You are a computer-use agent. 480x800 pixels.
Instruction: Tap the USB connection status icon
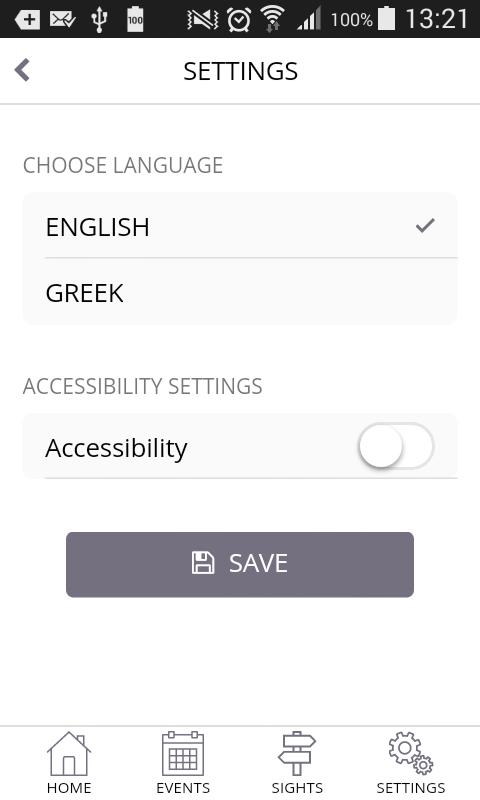pos(99,20)
